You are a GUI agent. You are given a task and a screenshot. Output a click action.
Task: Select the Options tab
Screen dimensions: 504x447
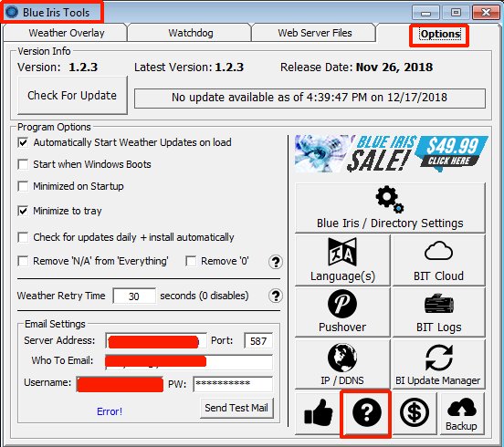pyautogui.click(x=440, y=34)
